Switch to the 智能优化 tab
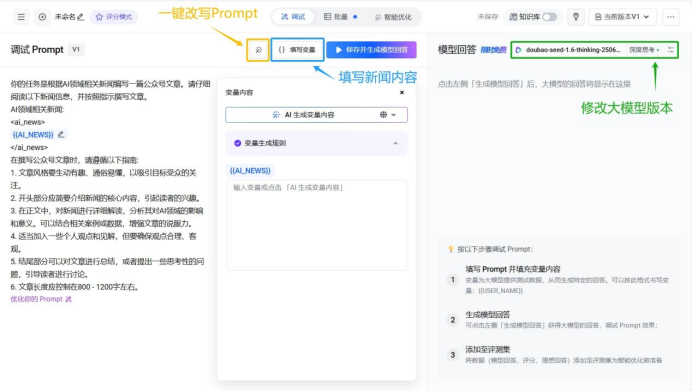 pyautogui.click(x=393, y=17)
